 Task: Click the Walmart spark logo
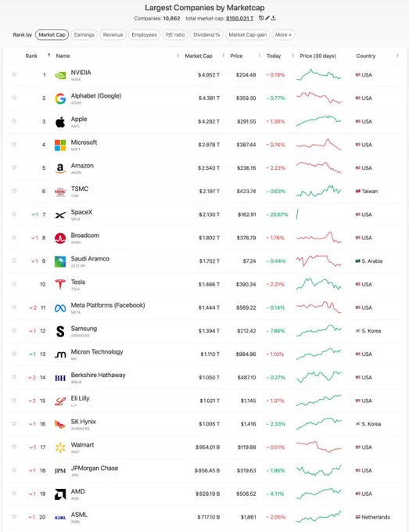pyautogui.click(x=60, y=448)
